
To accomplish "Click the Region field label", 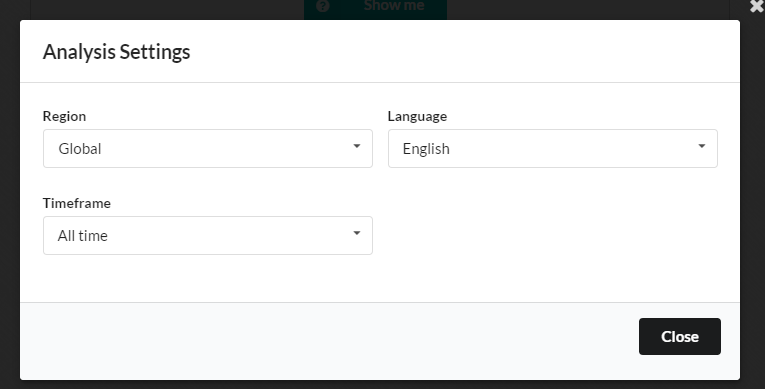I will coord(64,116).
